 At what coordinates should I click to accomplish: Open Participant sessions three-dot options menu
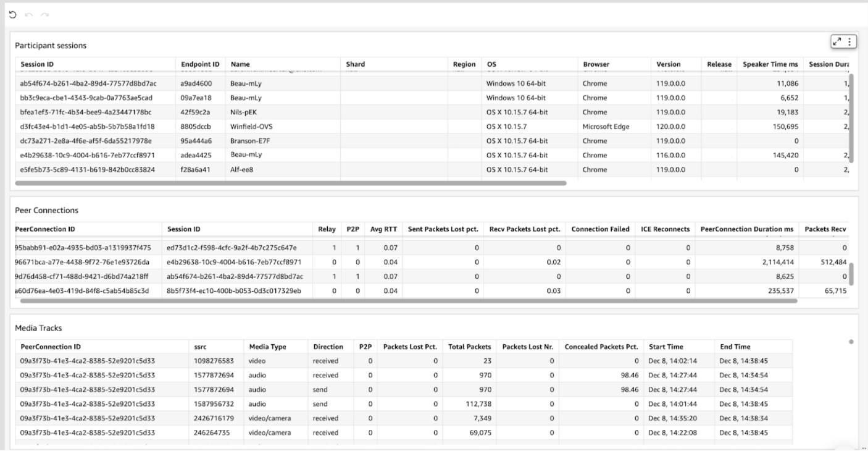point(849,41)
